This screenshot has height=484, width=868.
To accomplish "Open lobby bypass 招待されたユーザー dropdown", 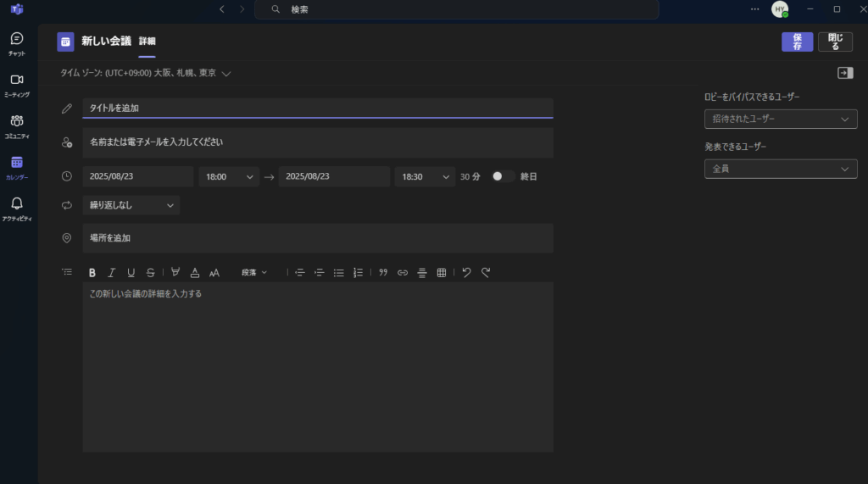I will 780,120.
